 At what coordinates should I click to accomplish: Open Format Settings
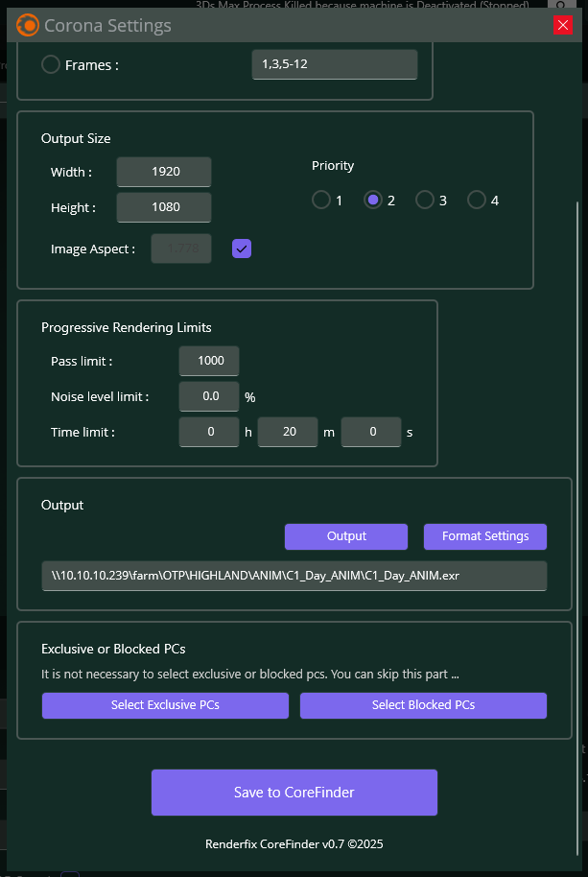[484, 536]
